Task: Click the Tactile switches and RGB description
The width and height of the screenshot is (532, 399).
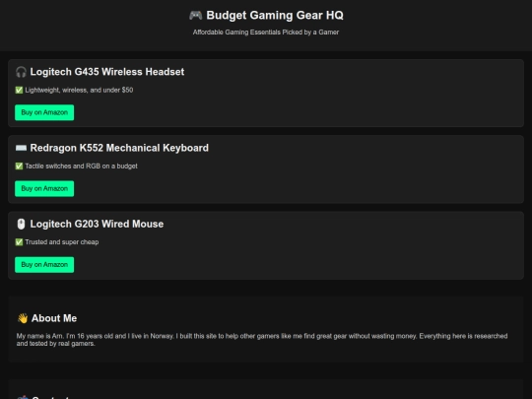Action: pos(82,166)
